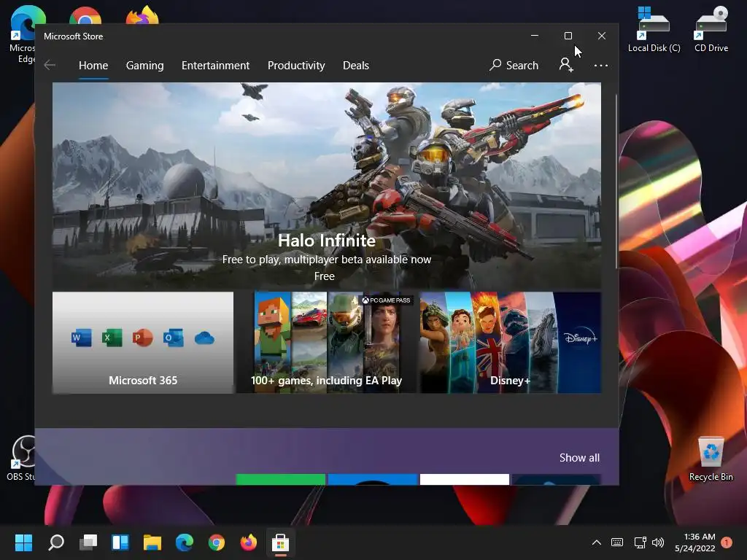Launch Firefox from the taskbar
The width and height of the screenshot is (747, 560).
tap(248, 542)
